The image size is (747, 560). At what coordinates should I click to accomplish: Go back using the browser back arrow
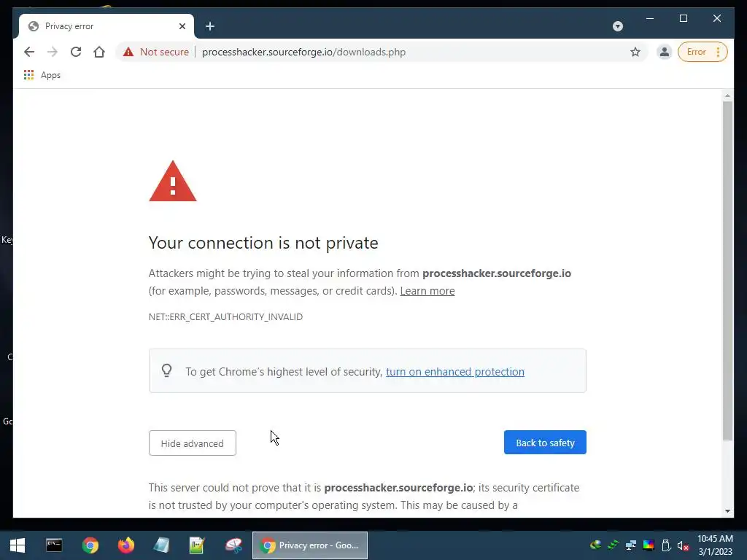point(29,52)
